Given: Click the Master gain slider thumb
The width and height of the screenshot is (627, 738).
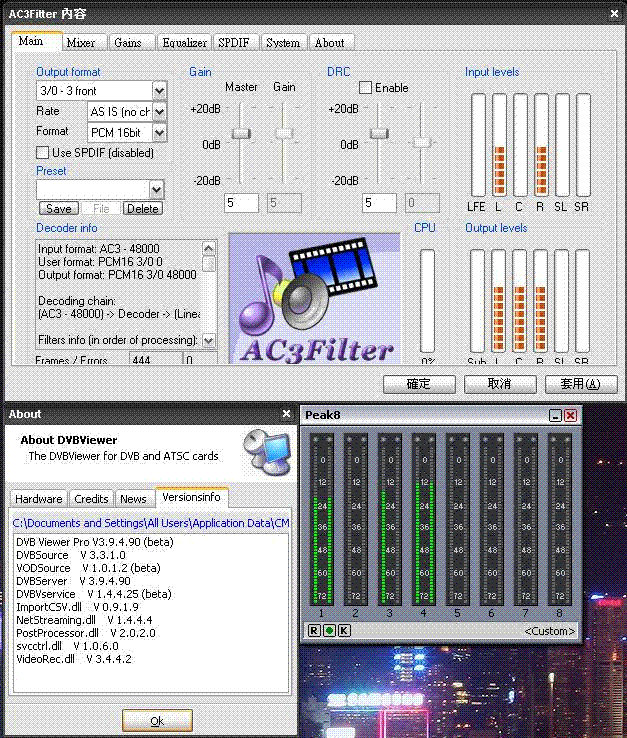Looking at the screenshot, I should 241,133.
